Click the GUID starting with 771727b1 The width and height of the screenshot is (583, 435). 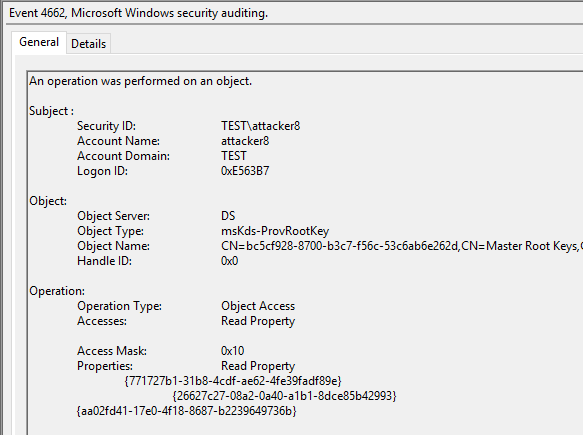[233, 381]
